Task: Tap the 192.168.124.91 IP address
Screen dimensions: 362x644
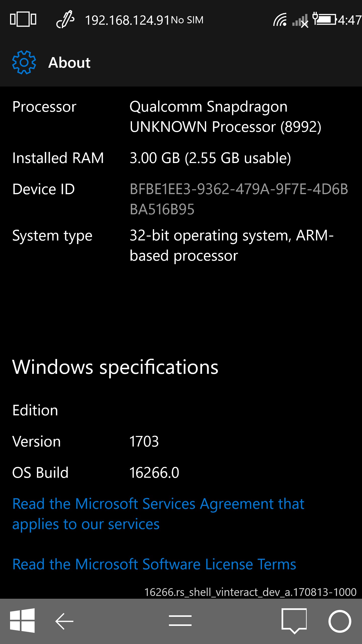Action: coord(127,20)
